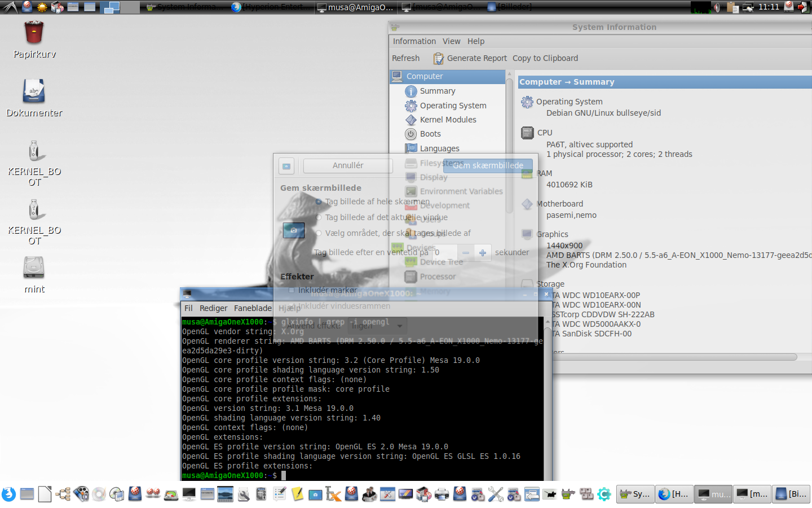Select 'Tag billede af hele skærmen' option
Image resolution: width=812 pixels, height=508 pixels.
(x=319, y=202)
